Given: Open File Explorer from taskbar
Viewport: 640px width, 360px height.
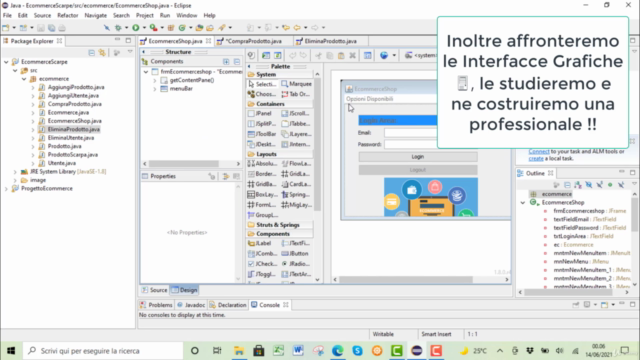Looking at the screenshot, I should pyautogui.click(x=239, y=351).
